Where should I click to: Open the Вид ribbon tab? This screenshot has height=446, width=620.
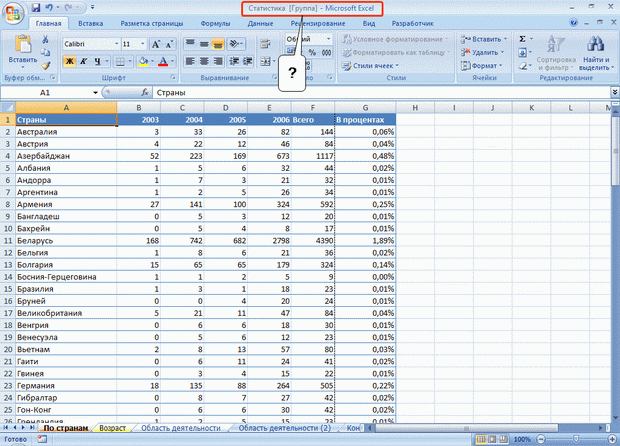tap(369, 23)
